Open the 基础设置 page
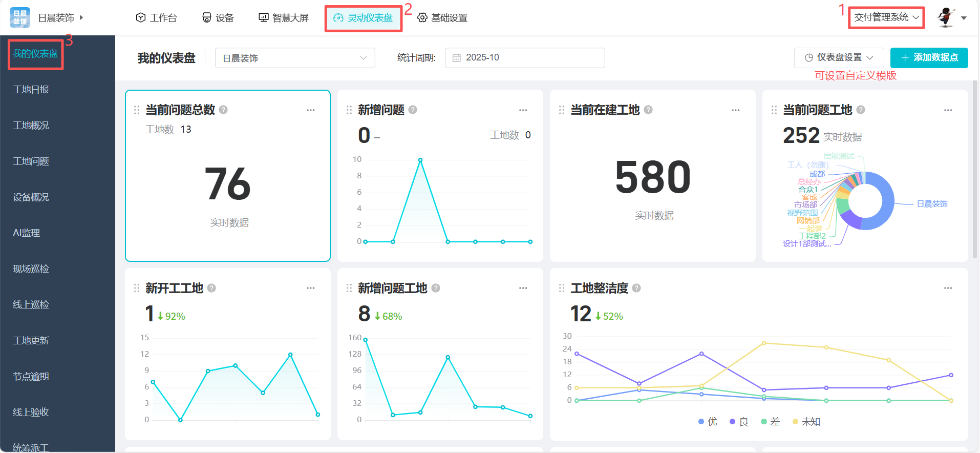 pos(442,18)
